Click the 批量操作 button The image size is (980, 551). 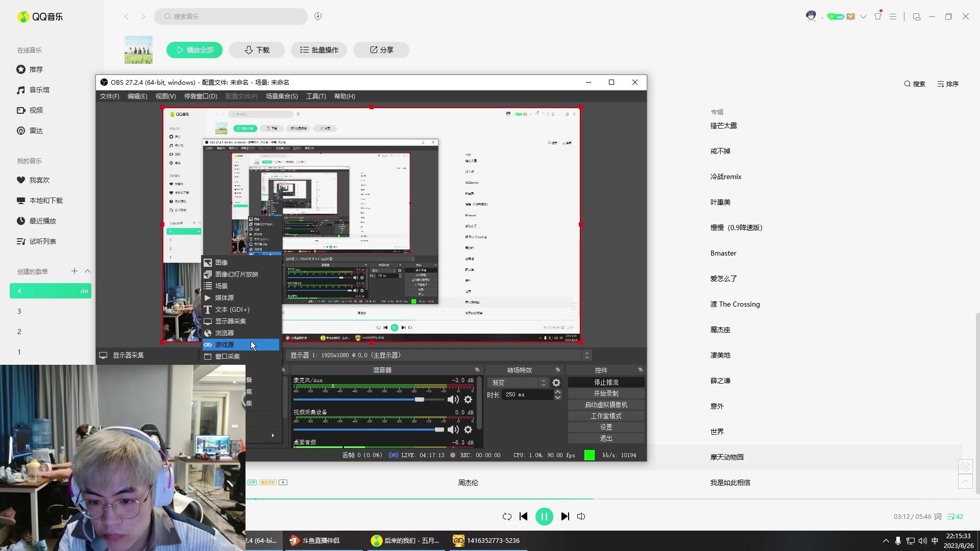click(319, 50)
